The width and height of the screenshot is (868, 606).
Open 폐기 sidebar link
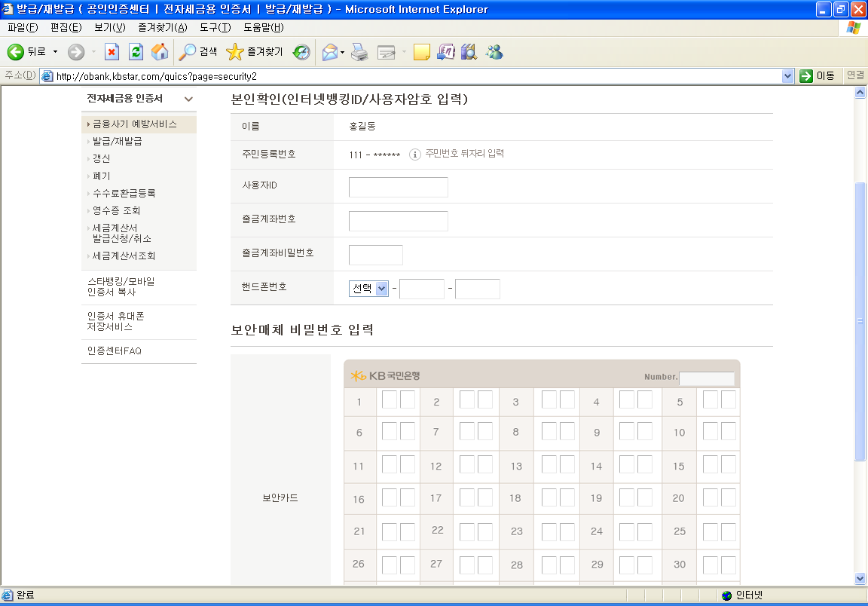tap(101, 176)
